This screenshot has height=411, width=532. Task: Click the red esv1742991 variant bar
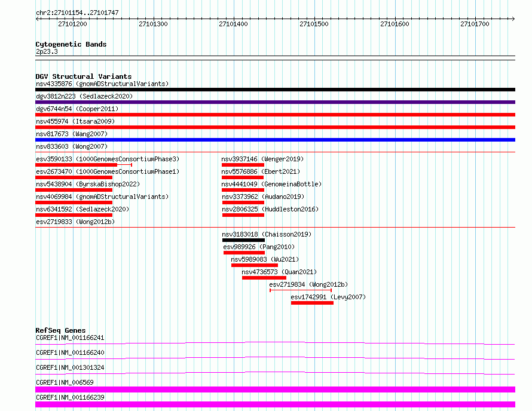tap(312, 303)
